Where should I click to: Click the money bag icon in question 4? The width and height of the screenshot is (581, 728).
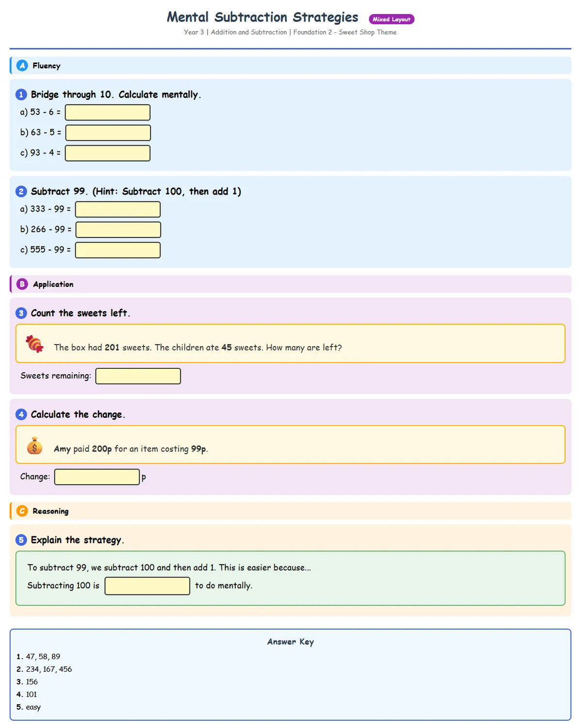(x=34, y=445)
